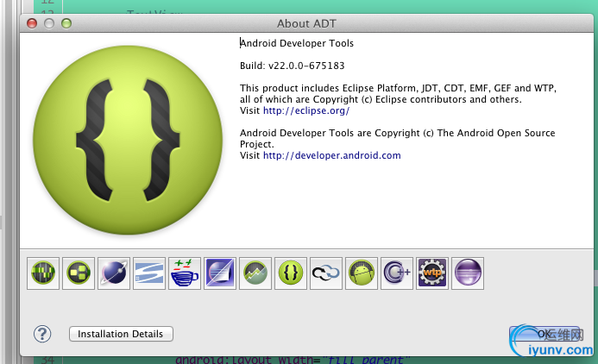Viewport: 598px width, 364px height.
Task: Click the purple Eclipse sphere feature icon
Action: point(468,273)
